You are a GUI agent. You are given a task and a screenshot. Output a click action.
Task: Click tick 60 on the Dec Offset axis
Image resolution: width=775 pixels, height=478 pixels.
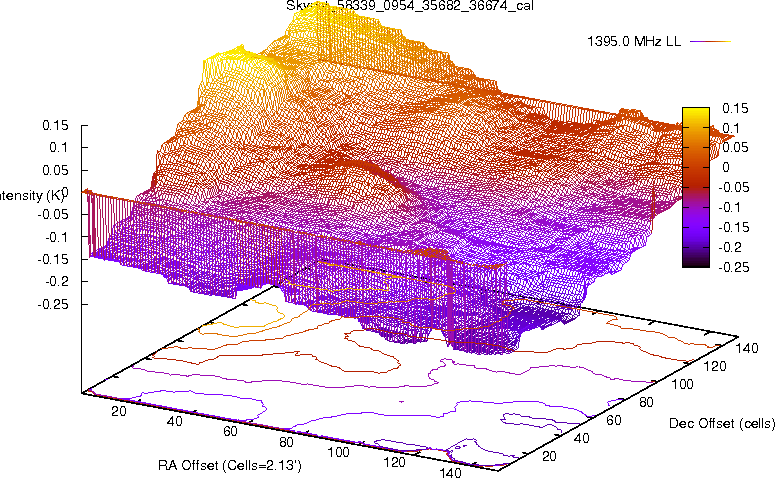click(x=613, y=421)
